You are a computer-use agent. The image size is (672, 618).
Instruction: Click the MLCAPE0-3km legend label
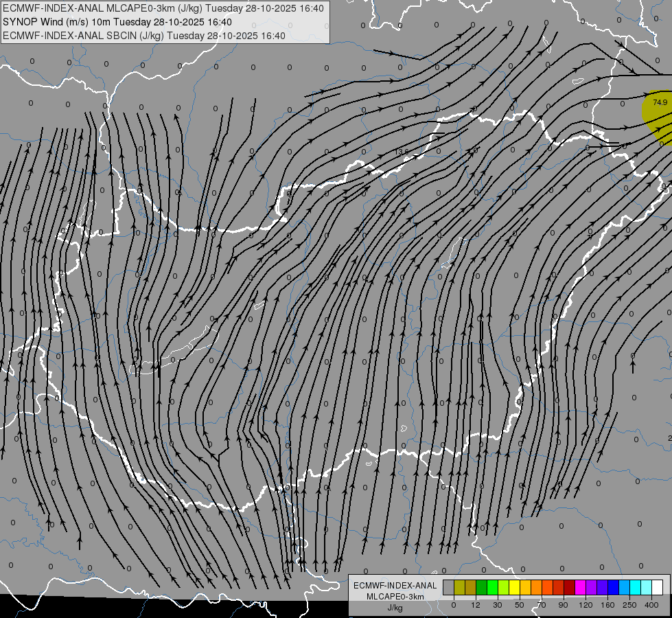395,597
